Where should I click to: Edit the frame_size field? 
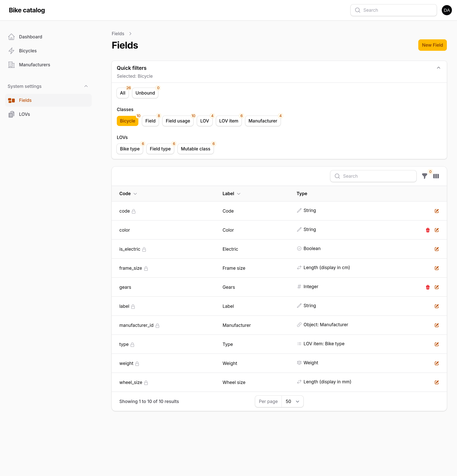click(x=436, y=268)
